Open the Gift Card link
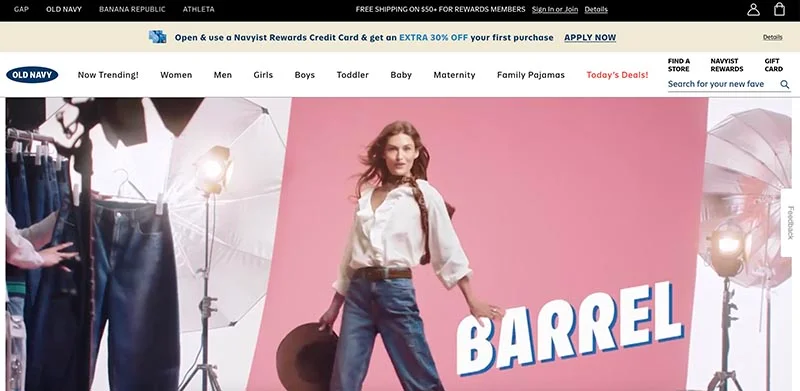The image size is (800, 391). (773, 65)
